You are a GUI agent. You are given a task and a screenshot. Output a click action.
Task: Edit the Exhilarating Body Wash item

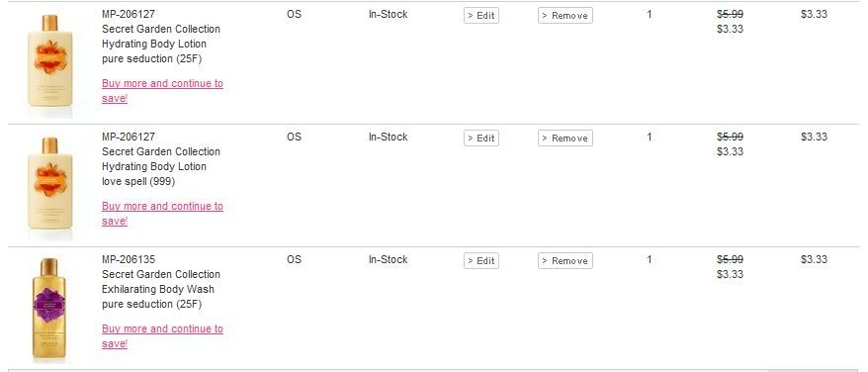[x=481, y=260]
